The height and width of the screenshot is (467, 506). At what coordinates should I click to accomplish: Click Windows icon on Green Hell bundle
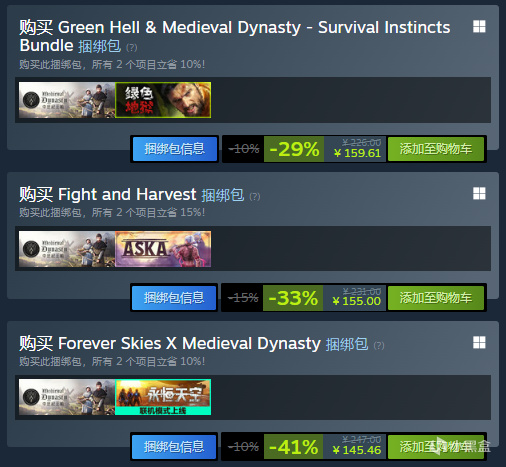(x=479, y=26)
